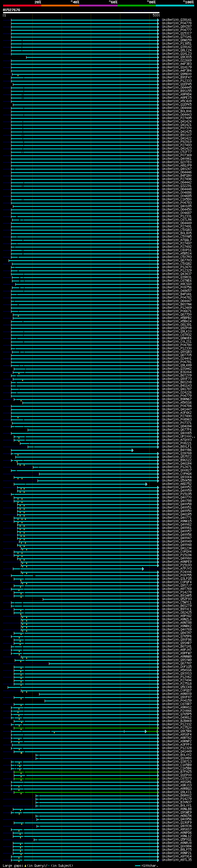Select the UniRef100_P08221 label
197x868 pixels.
[177, 443]
